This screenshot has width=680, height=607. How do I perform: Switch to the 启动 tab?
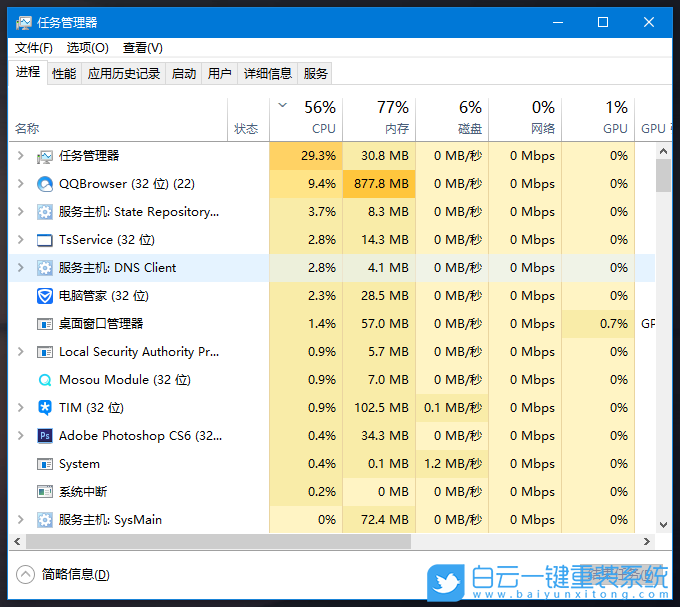coord(183,74)
